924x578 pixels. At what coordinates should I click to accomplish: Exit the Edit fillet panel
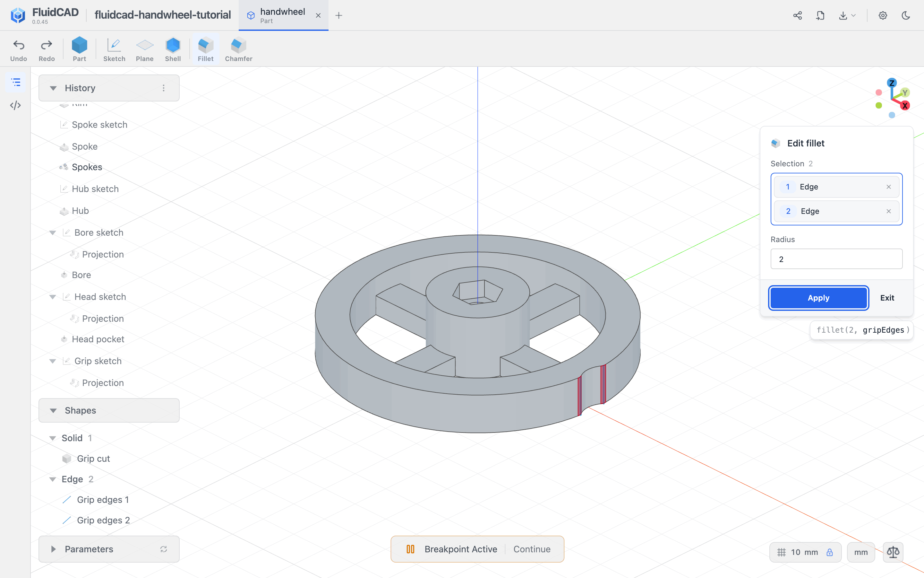pyautogui.click(x=887, y=298)
